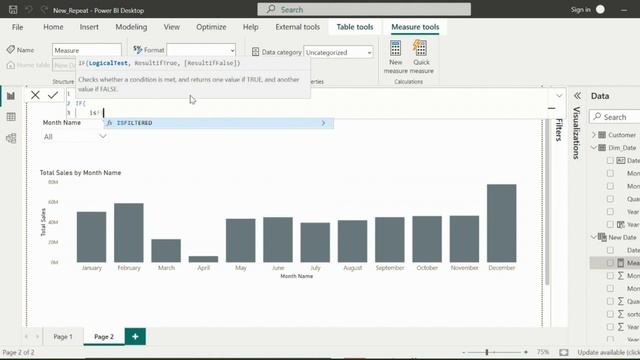Collapse the Data pane with double chevron
The height and width of the screenshot is (360, 640).
(577, 96)
